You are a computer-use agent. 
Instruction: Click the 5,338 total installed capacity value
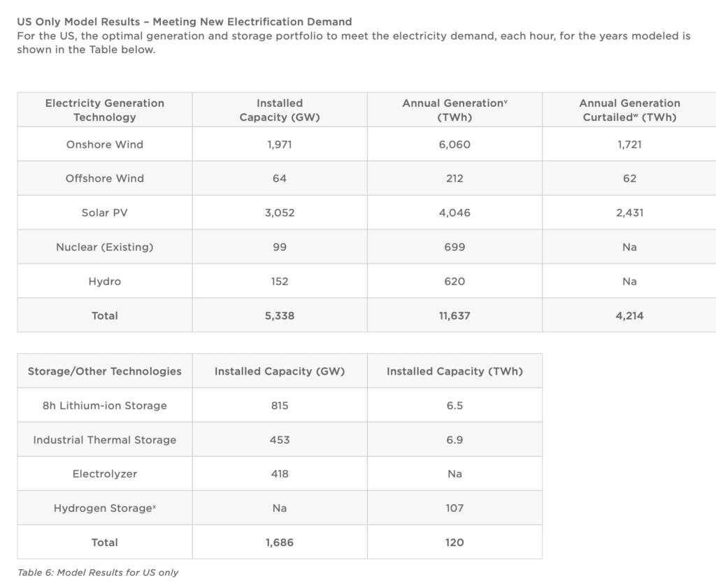point(280,316)
